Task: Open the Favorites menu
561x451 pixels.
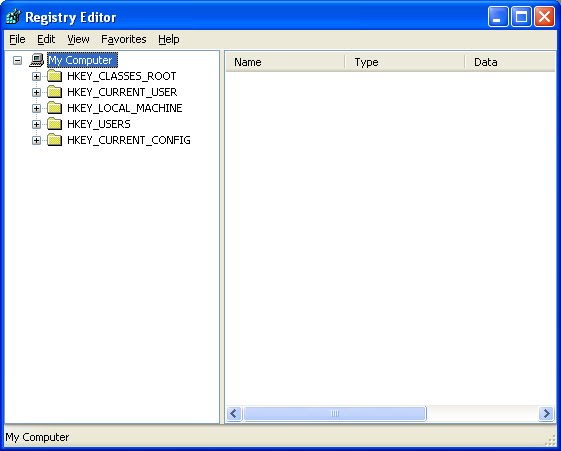Action: [124, 39]
